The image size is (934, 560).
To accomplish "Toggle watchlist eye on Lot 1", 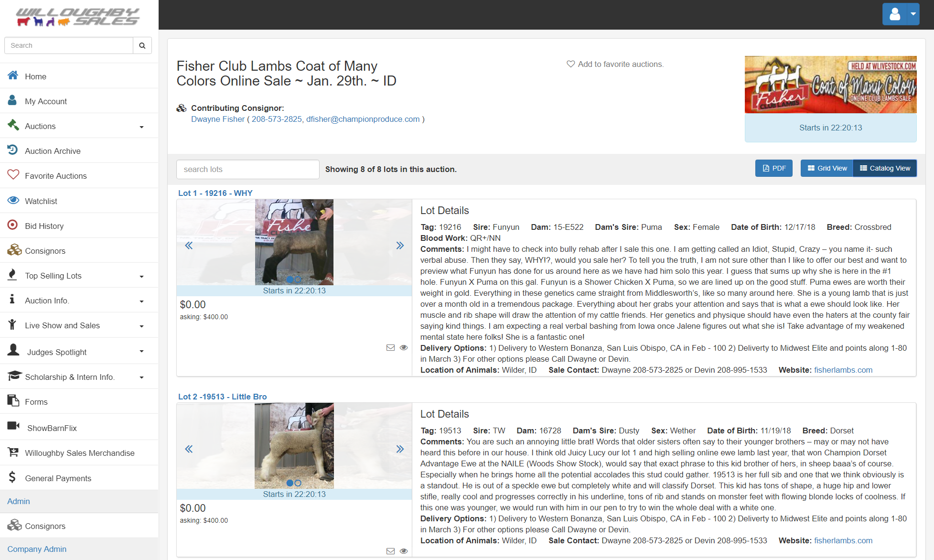I will (404, 348).
